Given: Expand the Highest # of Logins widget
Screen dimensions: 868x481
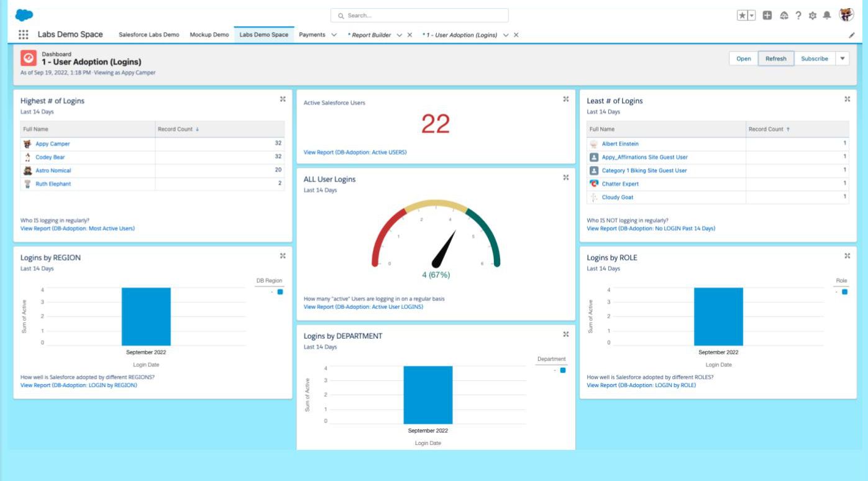Looking at the screenshot, I should (283, 99).
